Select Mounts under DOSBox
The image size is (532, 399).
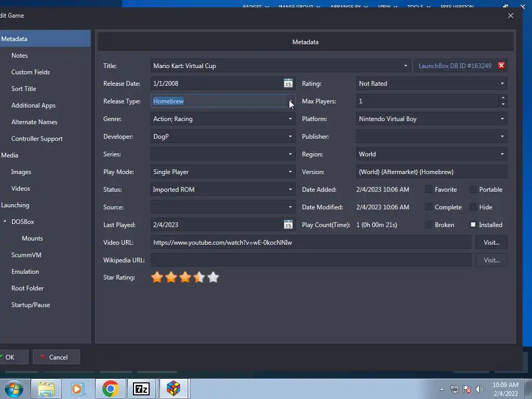pyautogui.click(x=32, y=238)
